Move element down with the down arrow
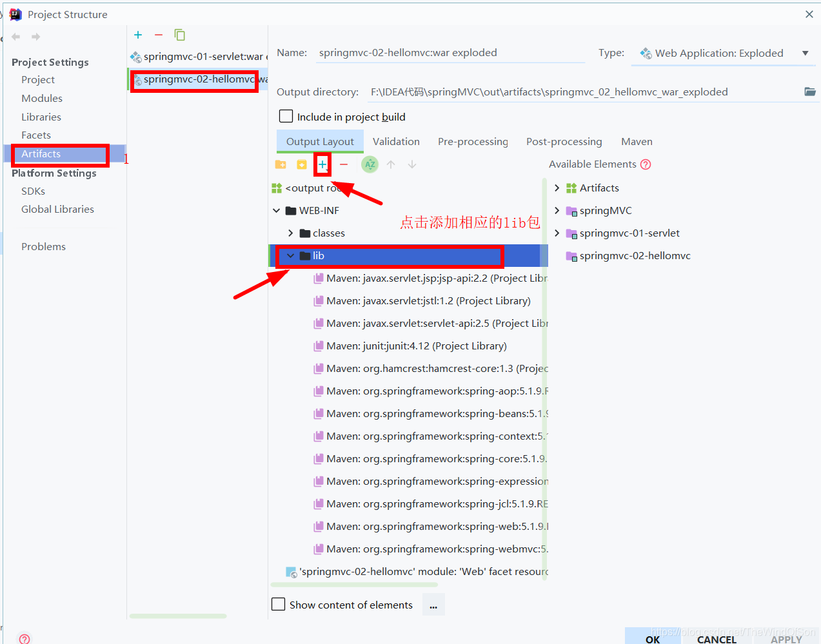 coord(412,164)
